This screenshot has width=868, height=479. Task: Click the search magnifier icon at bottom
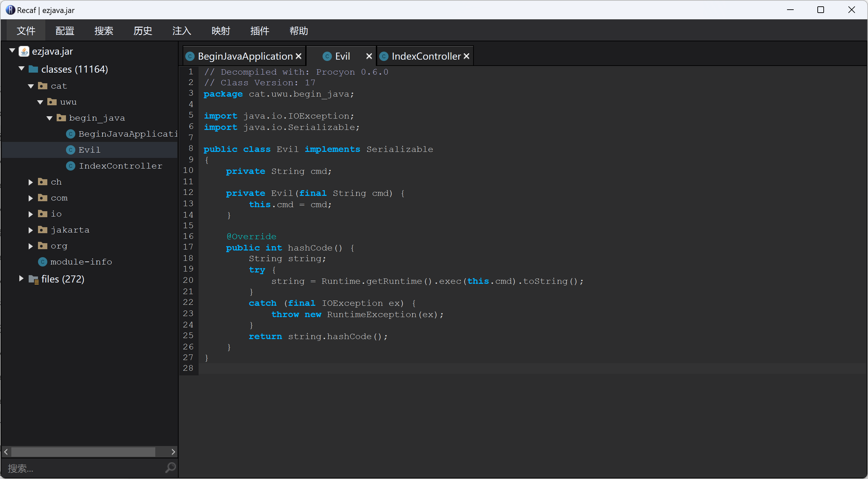(x=170, y=468)
